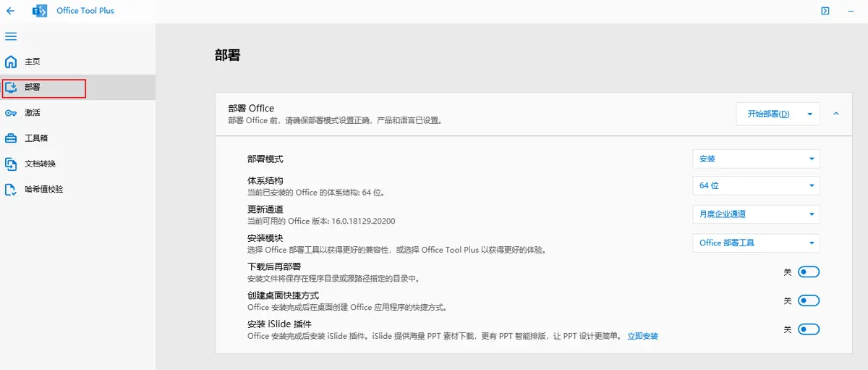The image size is (868, 370).
Task: Click the hash check icon beside 哈希值校验
Action: point(11,190)
